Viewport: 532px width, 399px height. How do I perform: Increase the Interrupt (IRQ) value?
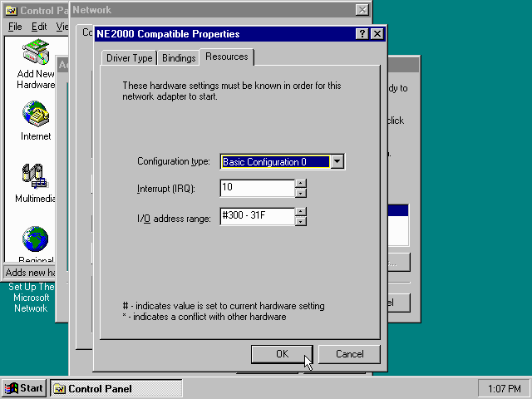point(301,184)
